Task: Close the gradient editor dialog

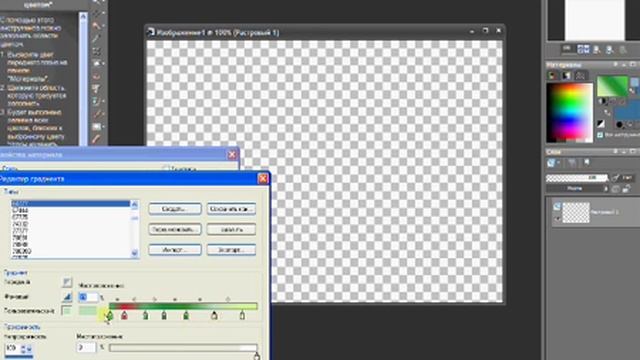Action: point(263,178)
